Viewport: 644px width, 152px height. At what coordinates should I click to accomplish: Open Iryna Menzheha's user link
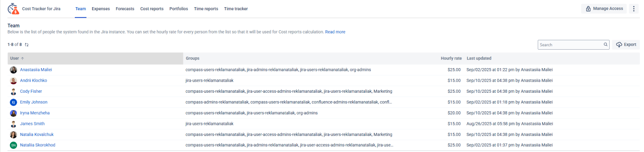pyautogui.click(x=35, y=113)
